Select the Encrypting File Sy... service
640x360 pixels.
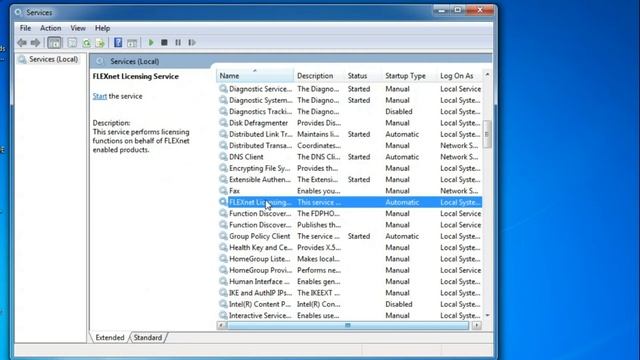point(350,168)
